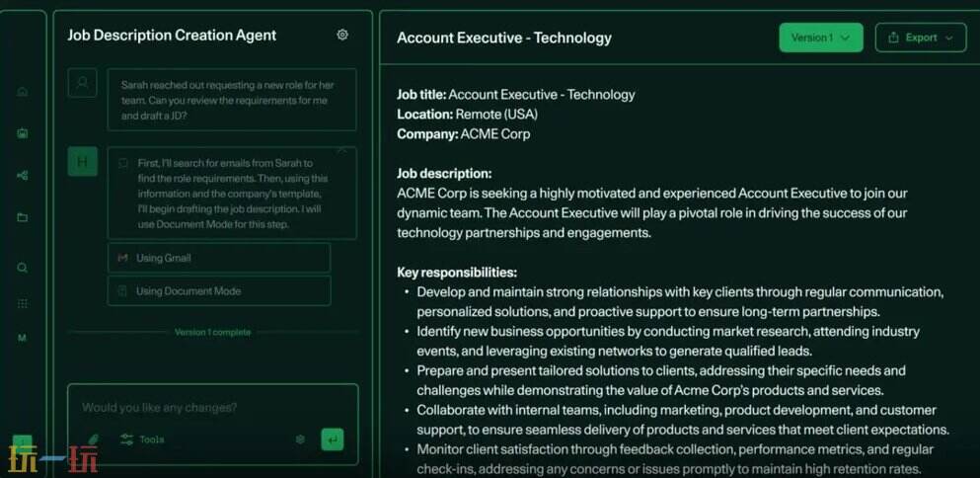Open the briefcase jobs icon in sidebar

coord(23,133)
